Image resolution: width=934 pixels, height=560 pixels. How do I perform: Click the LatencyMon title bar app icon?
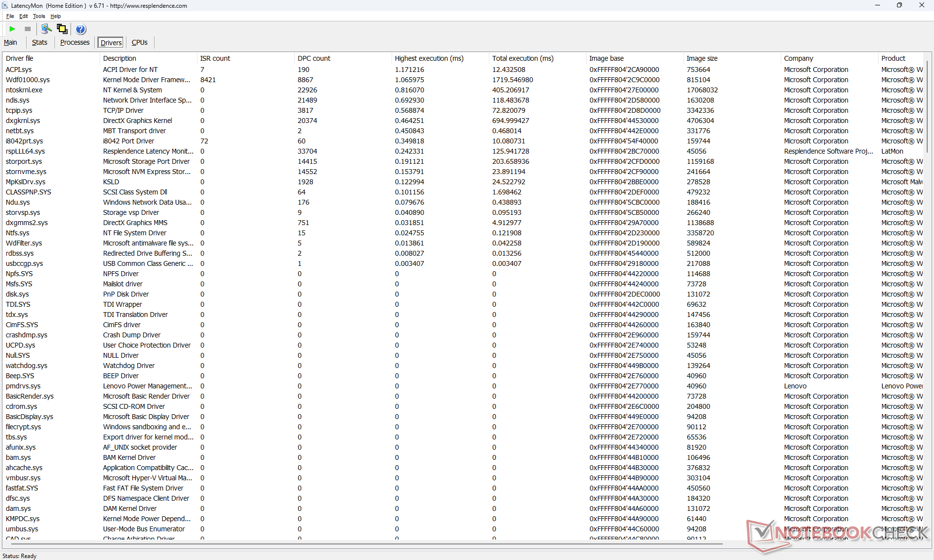5,5
